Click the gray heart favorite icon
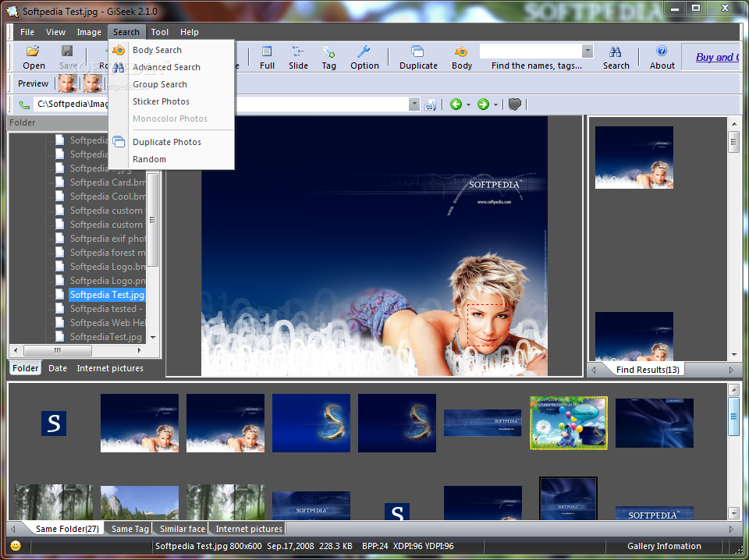749x560 pixels. point(514,104)
